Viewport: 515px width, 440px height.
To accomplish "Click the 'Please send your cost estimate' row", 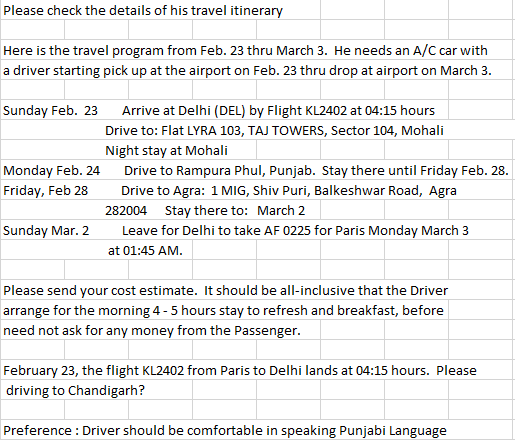I will pos(225,291).
